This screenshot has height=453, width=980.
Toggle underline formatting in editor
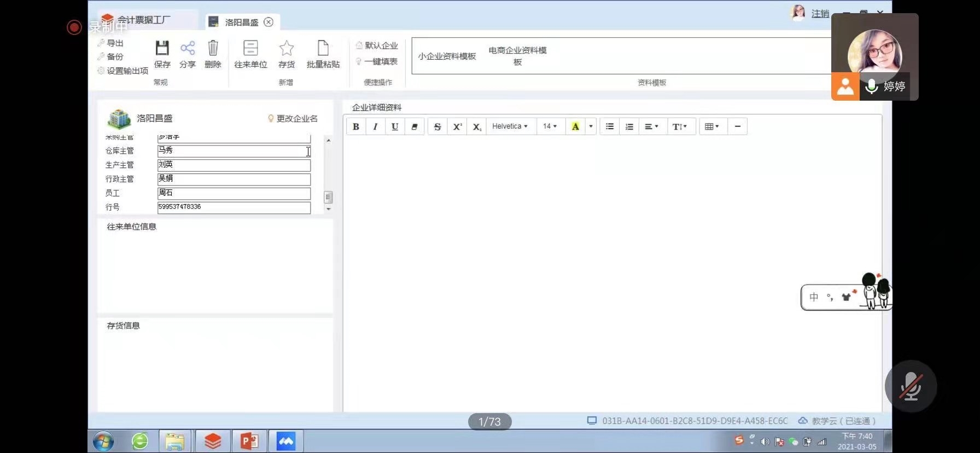point(395,126)
